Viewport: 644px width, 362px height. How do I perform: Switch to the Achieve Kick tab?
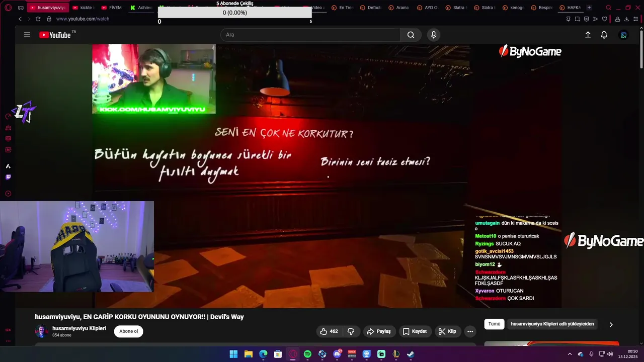140,8
